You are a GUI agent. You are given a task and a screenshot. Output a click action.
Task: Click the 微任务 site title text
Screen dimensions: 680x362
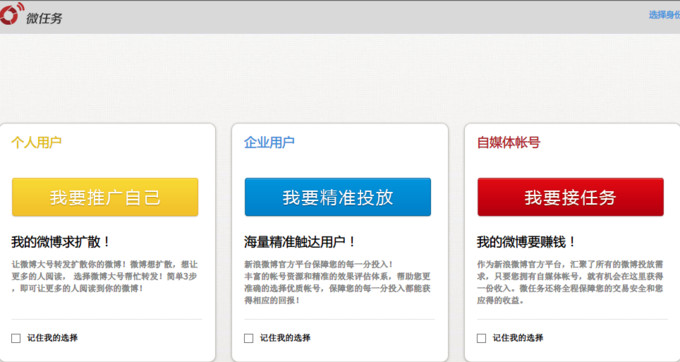click(x=44, y=18)
